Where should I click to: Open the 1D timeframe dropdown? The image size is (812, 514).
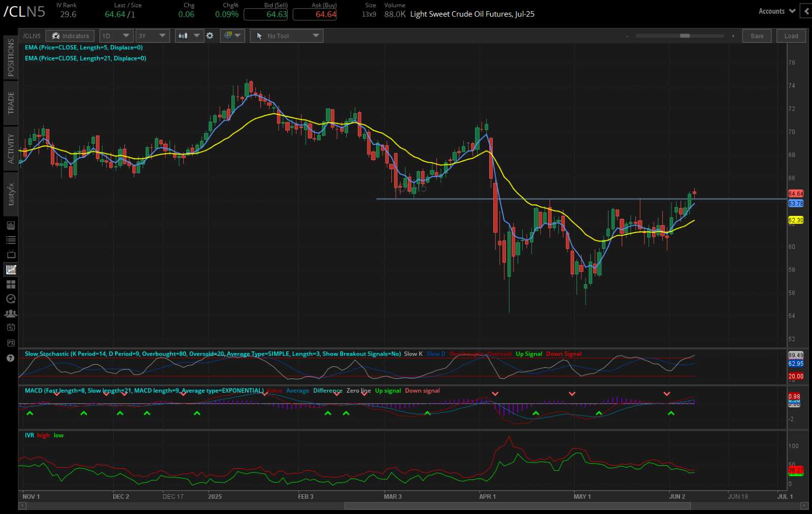tap(116, 36)
